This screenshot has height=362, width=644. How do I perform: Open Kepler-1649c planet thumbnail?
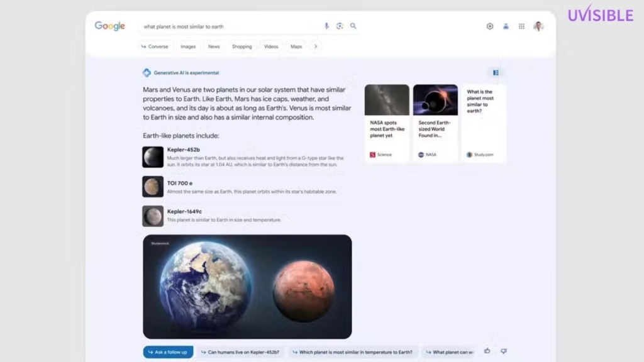[153, 216]
